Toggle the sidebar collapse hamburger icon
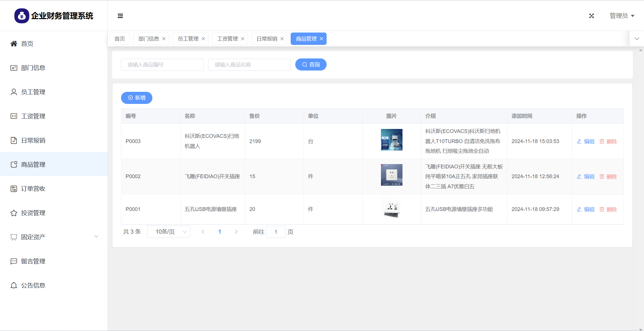644x331 pixels. 120,16
